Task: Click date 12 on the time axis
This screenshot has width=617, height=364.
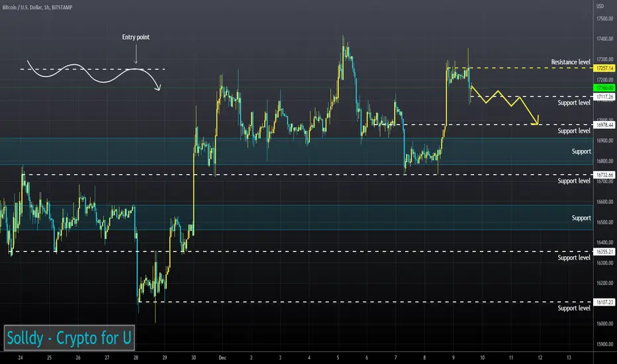Action: (x=540, y=357)
